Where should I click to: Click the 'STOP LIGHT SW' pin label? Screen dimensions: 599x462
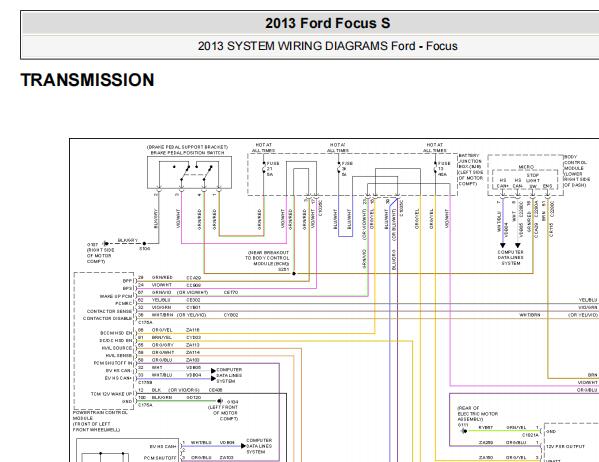click(532, 181)
